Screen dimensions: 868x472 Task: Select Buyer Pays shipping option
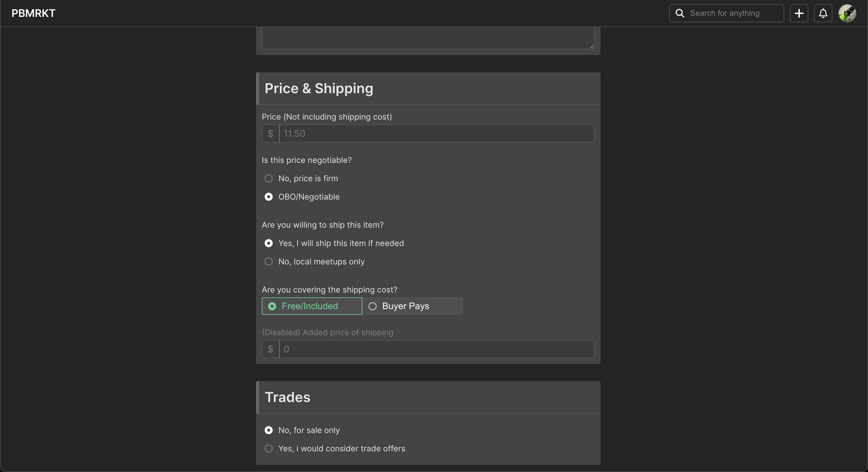tap(412, 306)
